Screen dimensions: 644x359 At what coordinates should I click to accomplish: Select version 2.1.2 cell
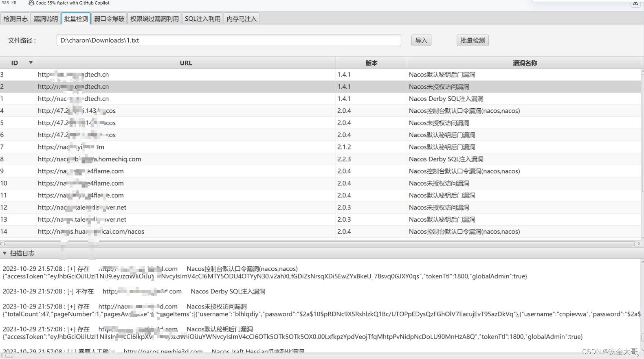coord(371,147)
